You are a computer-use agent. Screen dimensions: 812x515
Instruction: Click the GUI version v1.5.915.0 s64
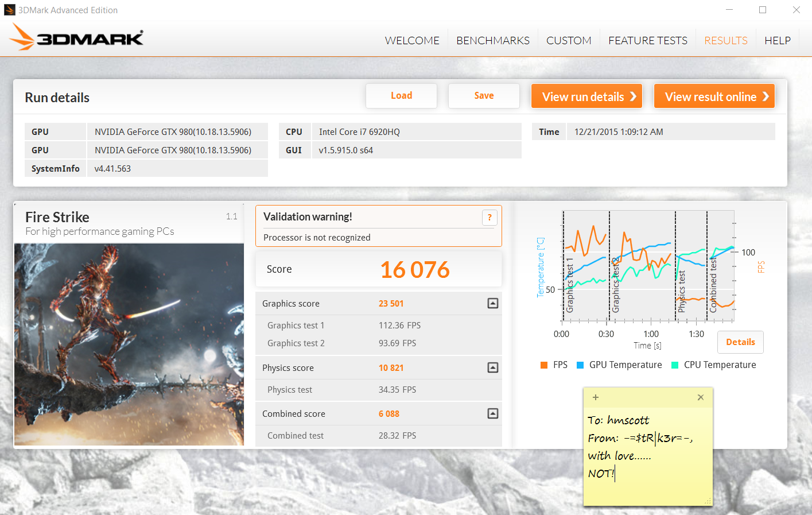(346, 150)
